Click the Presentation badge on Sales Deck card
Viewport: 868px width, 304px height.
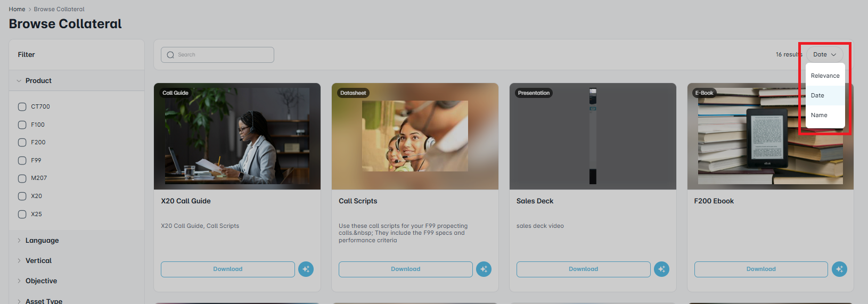point(534,93)
